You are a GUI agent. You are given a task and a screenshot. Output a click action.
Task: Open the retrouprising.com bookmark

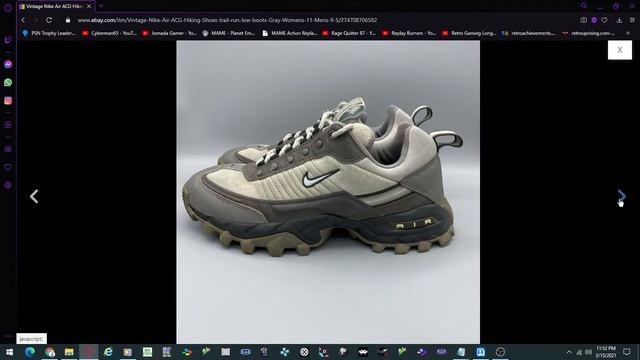point(589,33)
